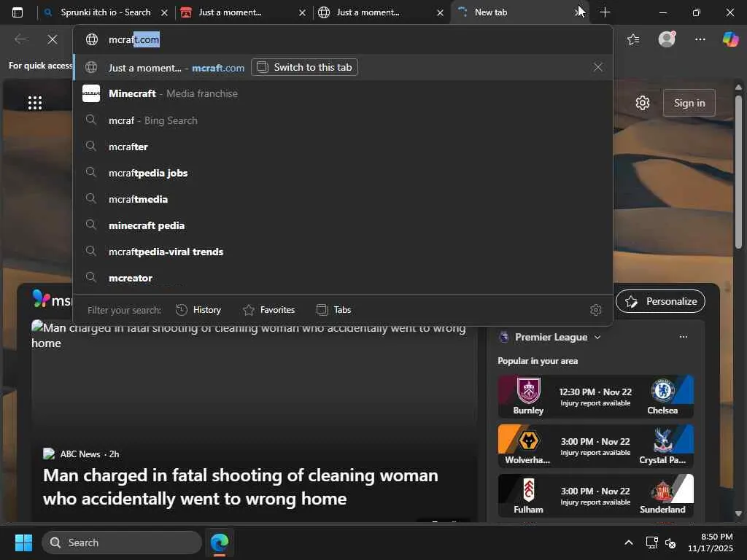The image size is (747, 560).
Task: Choose the mcrafter suggestion
Action: (343, 147)
